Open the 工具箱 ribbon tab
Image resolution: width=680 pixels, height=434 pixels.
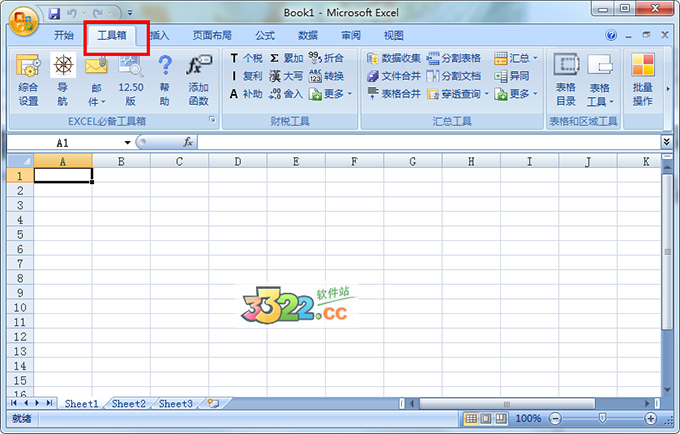click(x=112, y=36)
